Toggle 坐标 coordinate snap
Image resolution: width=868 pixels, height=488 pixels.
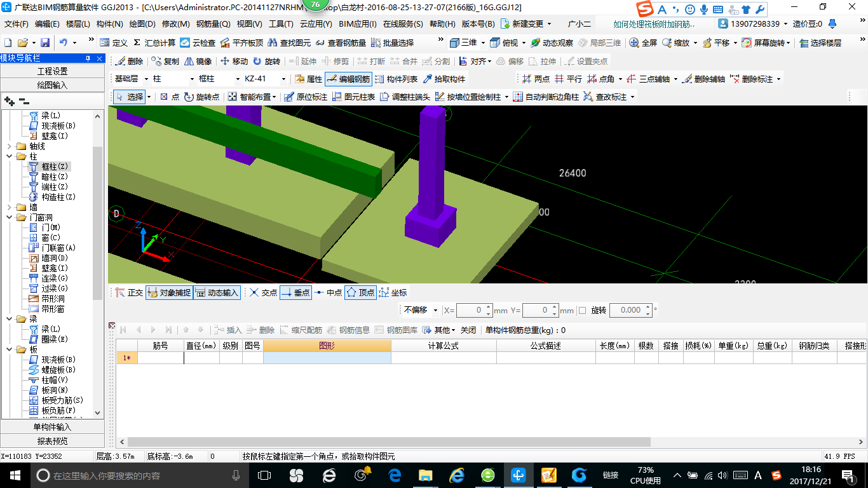(x=393, y=292)
